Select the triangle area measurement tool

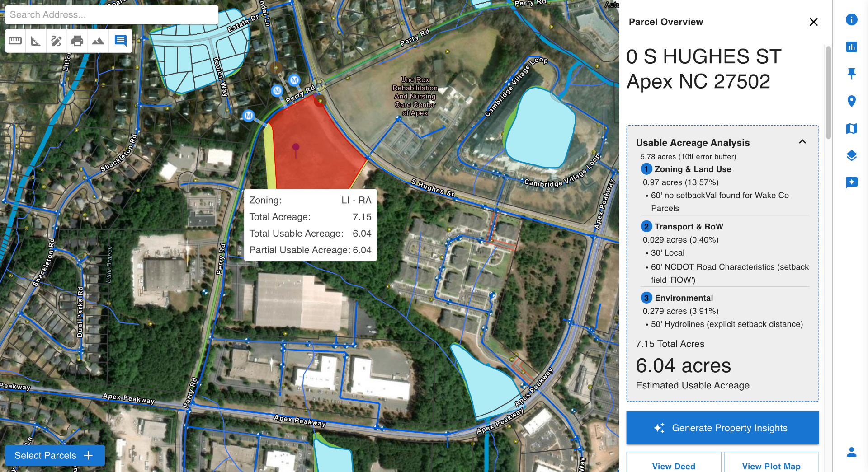tap(35, 41)
